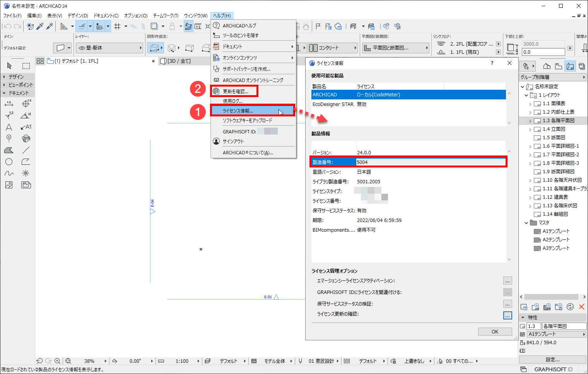Viewport: 588px width, 374px height.
Task: Click ライセンス更新の確認 ... button
Action: 508,315
